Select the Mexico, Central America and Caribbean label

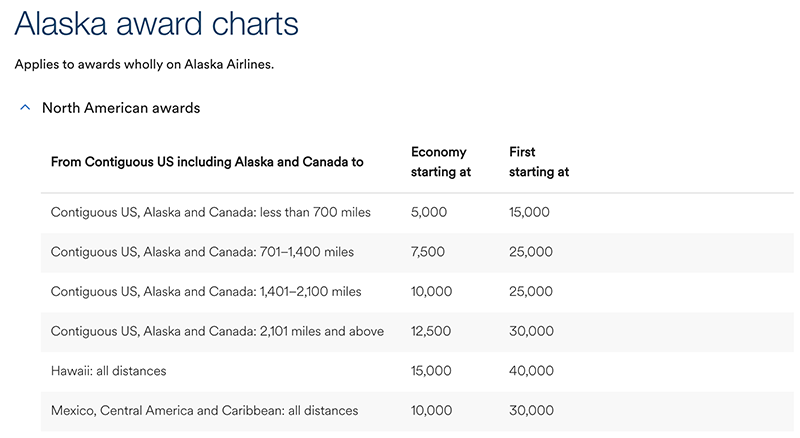204,410
